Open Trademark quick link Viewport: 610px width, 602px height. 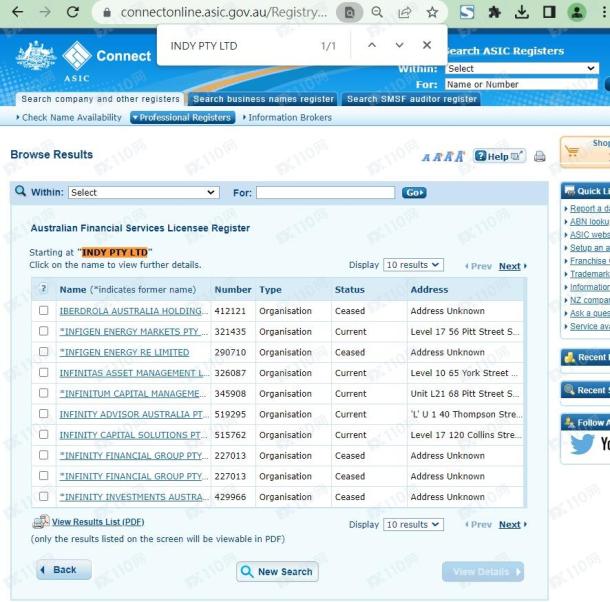[589, 274]
